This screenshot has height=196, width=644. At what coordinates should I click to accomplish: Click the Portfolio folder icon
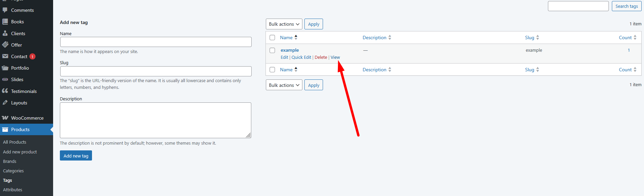click(5, 68)
